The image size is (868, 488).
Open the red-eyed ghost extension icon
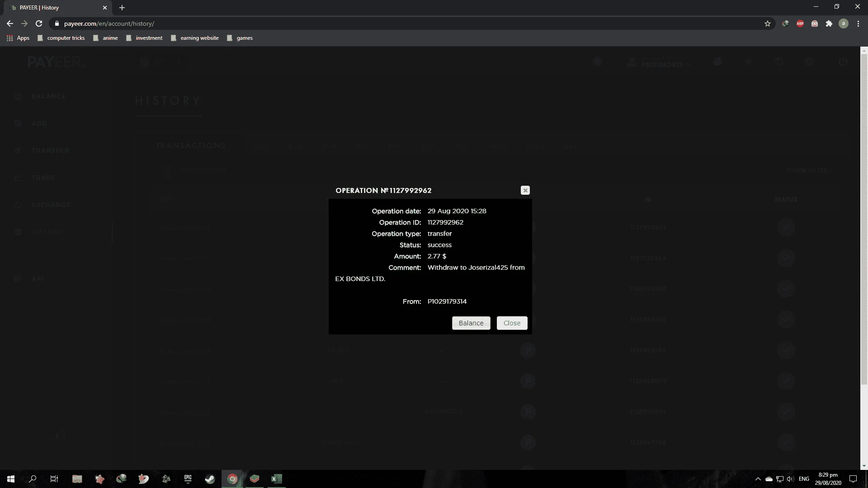(x=815, y=23)
